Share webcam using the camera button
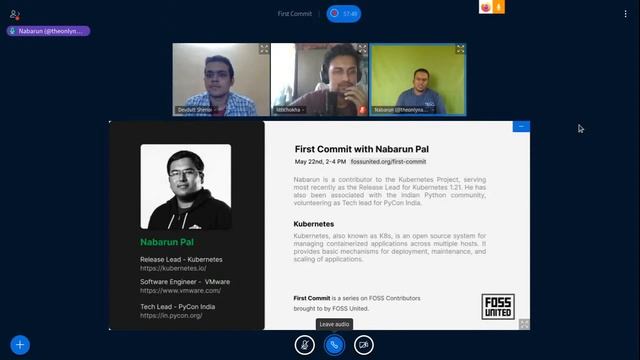This screenshot has height=360, width=640. click(x=364, y=345)
